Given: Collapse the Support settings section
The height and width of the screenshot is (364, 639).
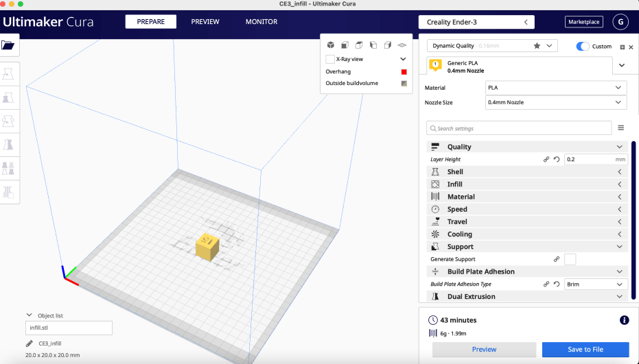Looking at the screenshot, I should coord(527,247).
